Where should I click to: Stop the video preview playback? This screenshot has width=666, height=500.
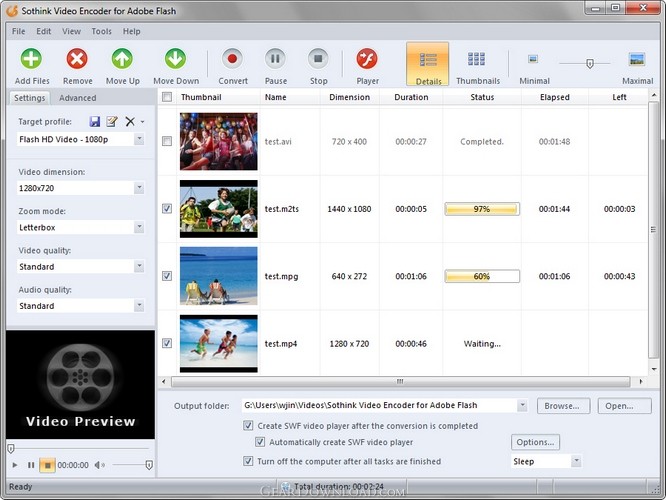(x=48, y=465)
